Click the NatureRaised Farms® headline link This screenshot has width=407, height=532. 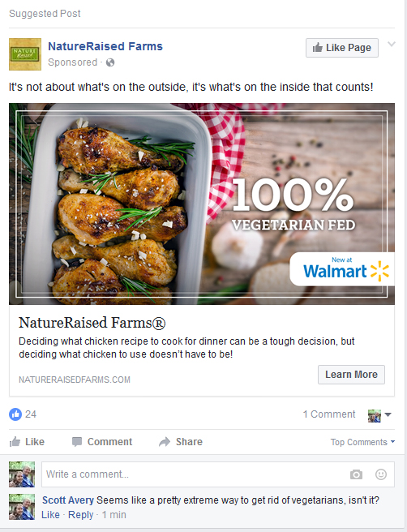click(92, 323)
